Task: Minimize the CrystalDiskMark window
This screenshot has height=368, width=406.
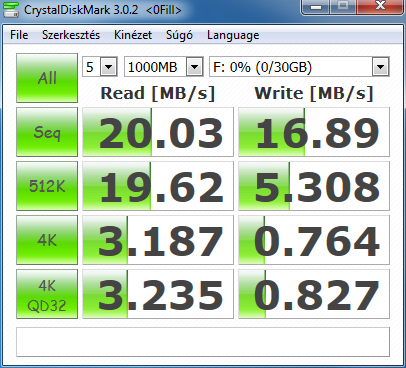Action: point(316,6)
